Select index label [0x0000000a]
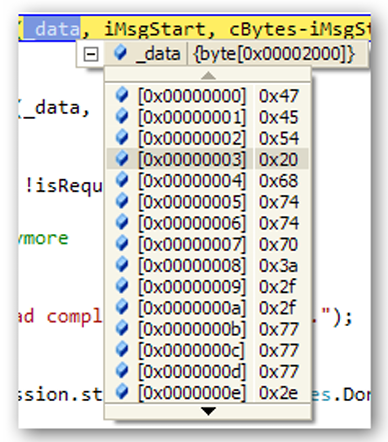Screen dimensions: 388x442 192,308
